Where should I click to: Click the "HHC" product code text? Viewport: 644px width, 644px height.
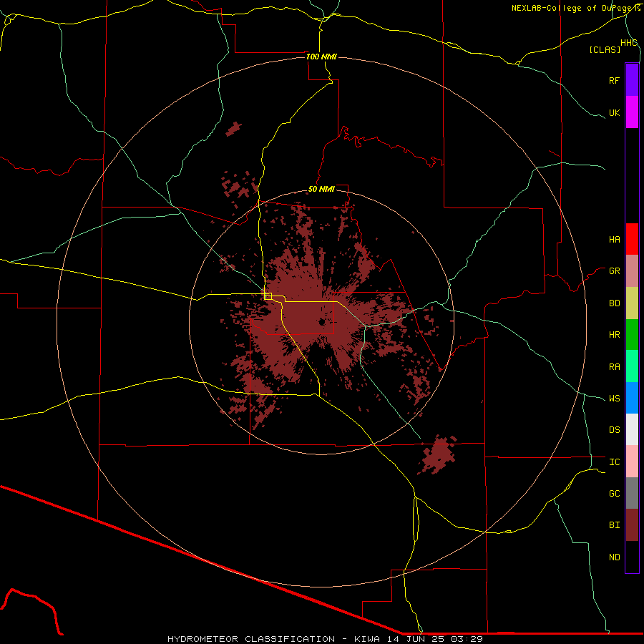[628, 43]
